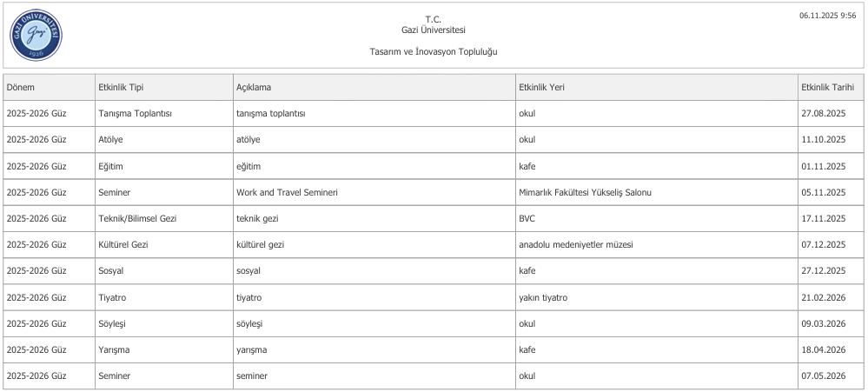Click the Gazi Üniversitesi logo

pos(36,35)
